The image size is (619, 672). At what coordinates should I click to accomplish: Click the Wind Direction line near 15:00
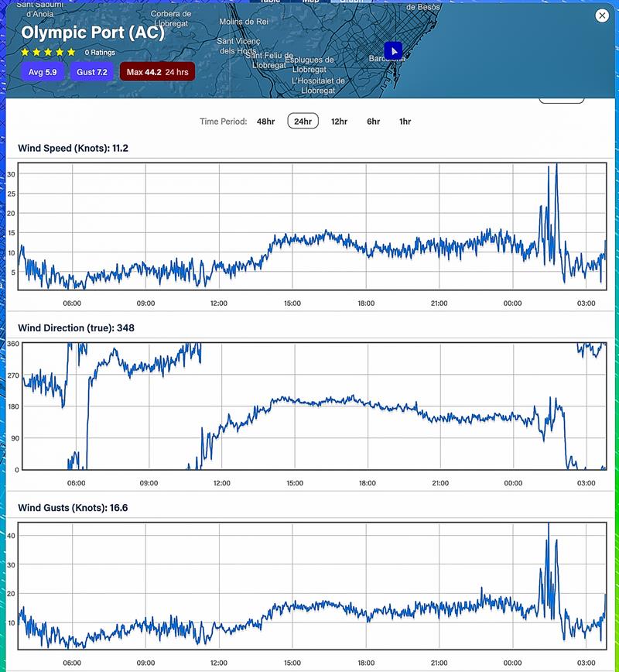point(295,400)
